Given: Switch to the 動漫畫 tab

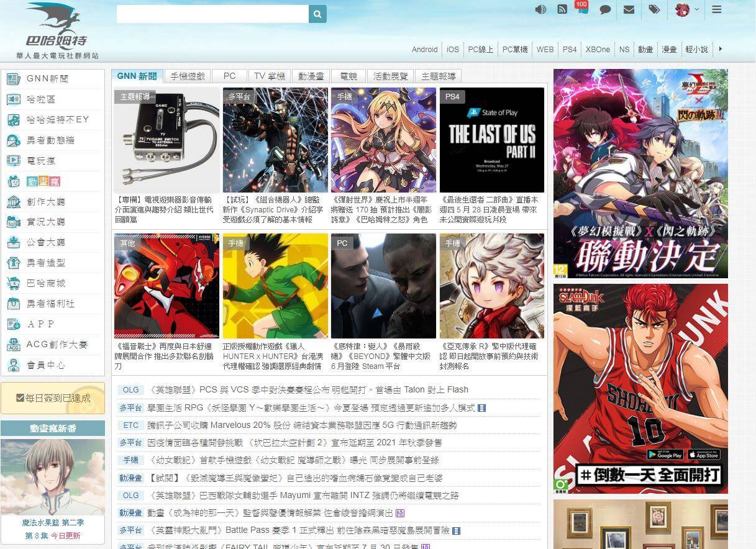Looking at the screenshot, I should point(311,76).
